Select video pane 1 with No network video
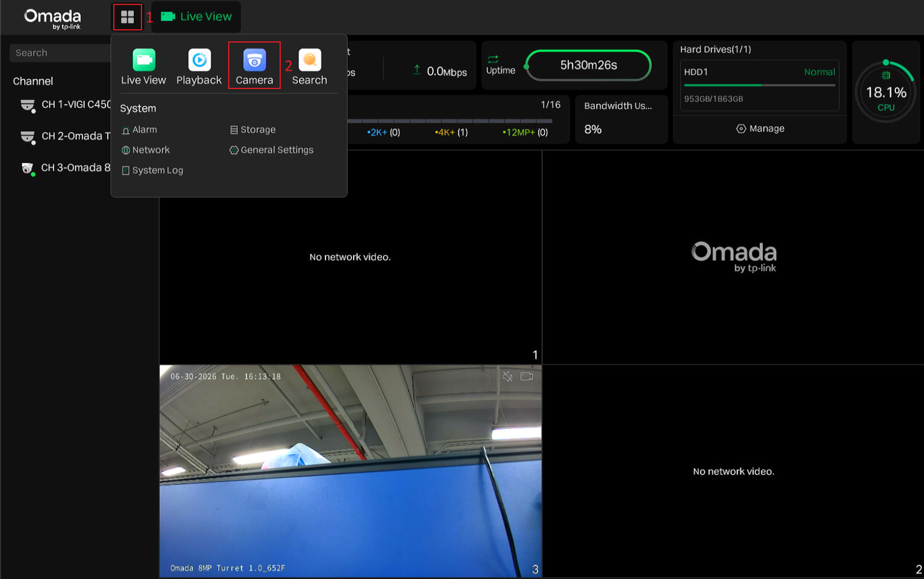Viewport: 924px width, 579px height. point(350,257)
